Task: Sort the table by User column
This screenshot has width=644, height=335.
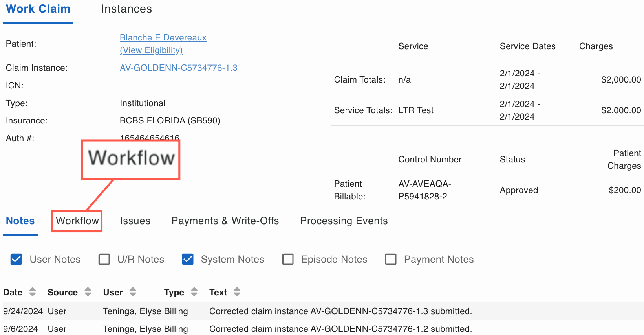Action: point(133,292)
